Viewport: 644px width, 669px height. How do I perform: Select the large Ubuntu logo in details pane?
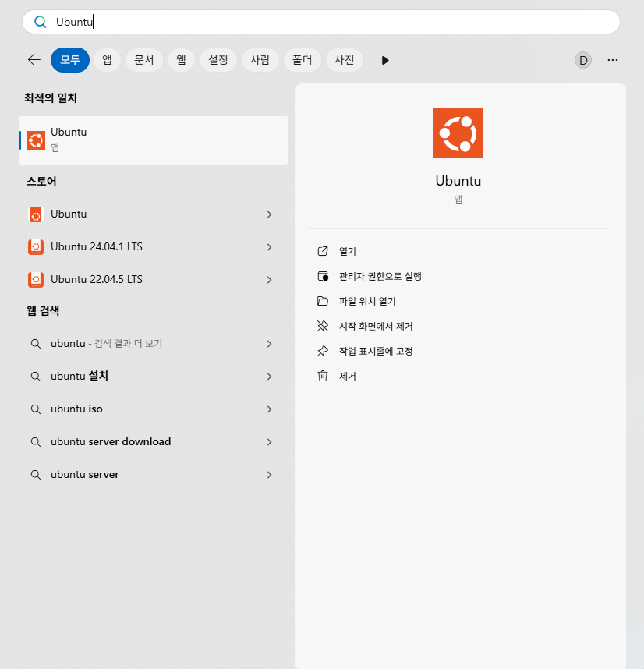458,133
